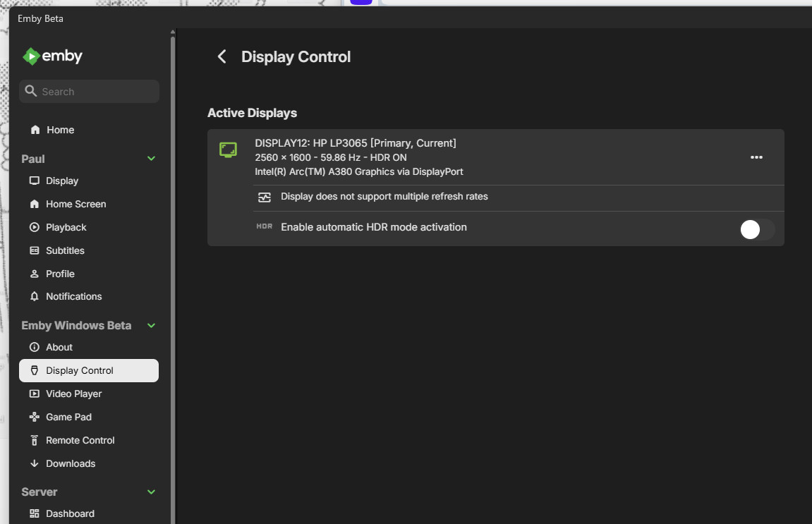Enable automatic HDR mode activation toggle
The width and height of the screenshot is (812, 524).
[756, 229]
